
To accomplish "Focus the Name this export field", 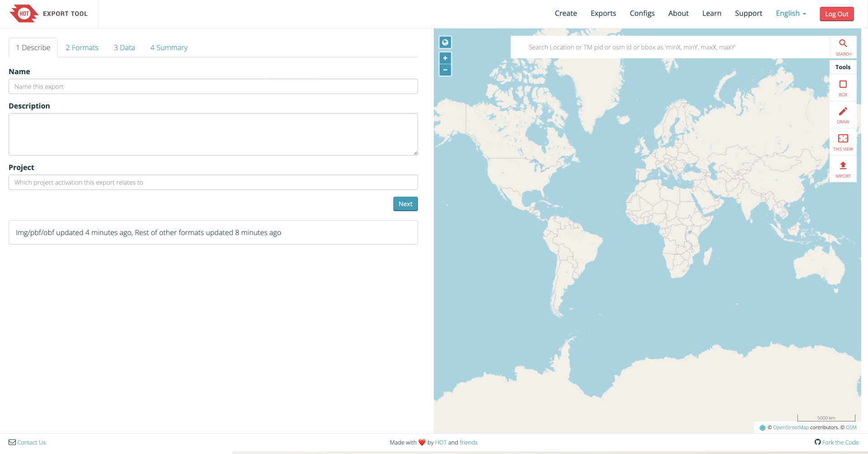I will pos(213,86).
